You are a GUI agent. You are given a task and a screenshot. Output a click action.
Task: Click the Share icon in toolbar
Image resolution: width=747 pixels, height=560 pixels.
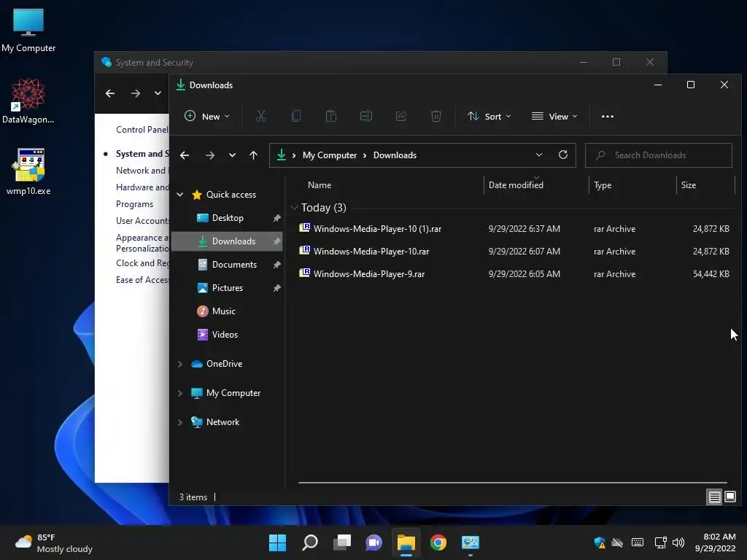tap(401, 116)
